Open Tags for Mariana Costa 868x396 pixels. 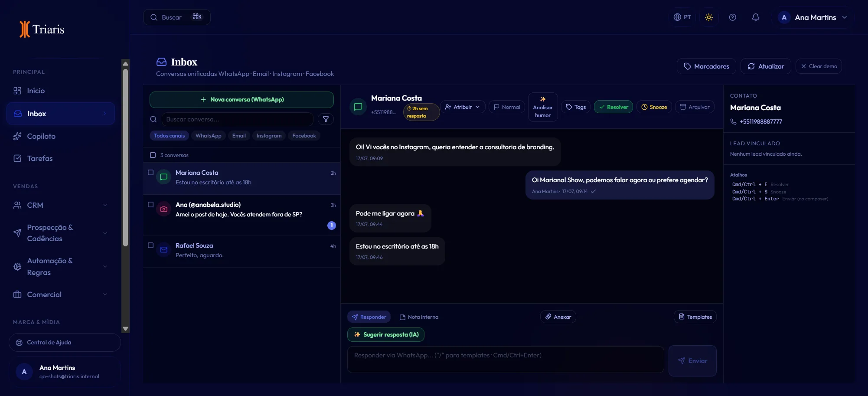point(576,107)
